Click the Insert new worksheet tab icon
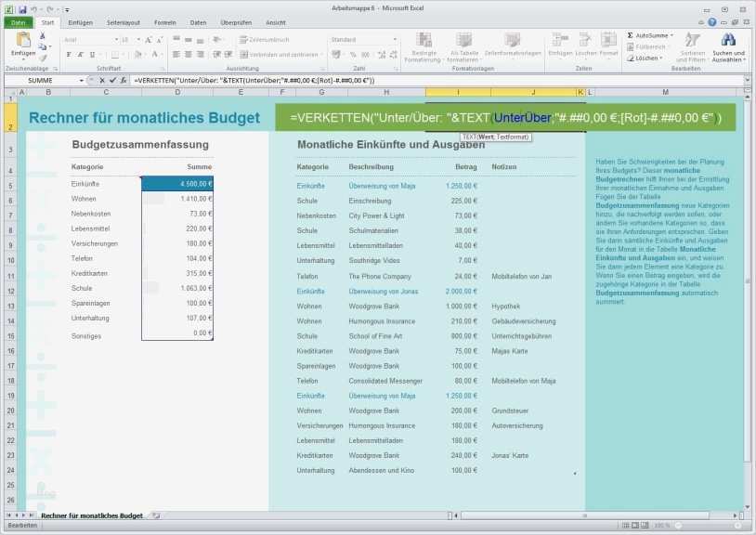Viewport: 756px width, 535px height. (156, 515)
